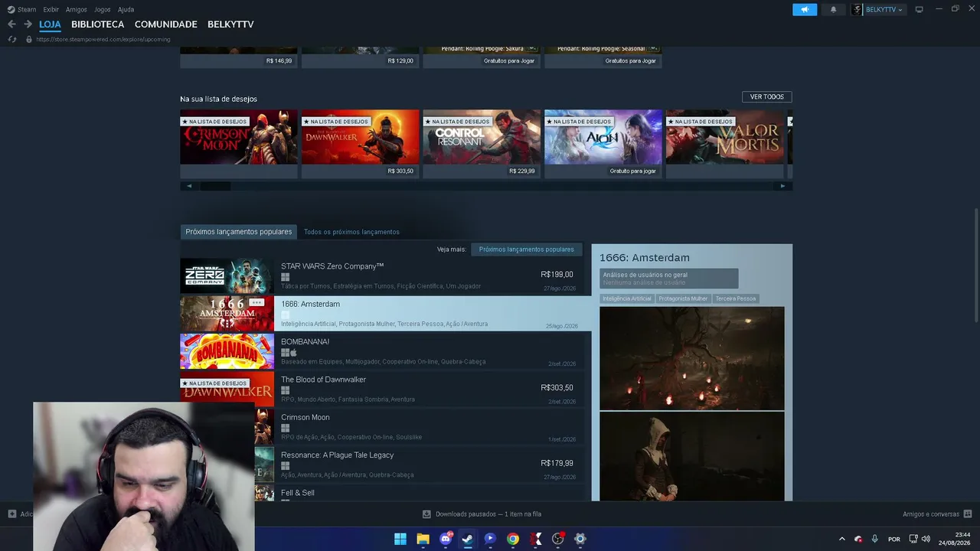Open the Downloads manager icon
The width and height of the screenshot is (980, 551).
426,514
